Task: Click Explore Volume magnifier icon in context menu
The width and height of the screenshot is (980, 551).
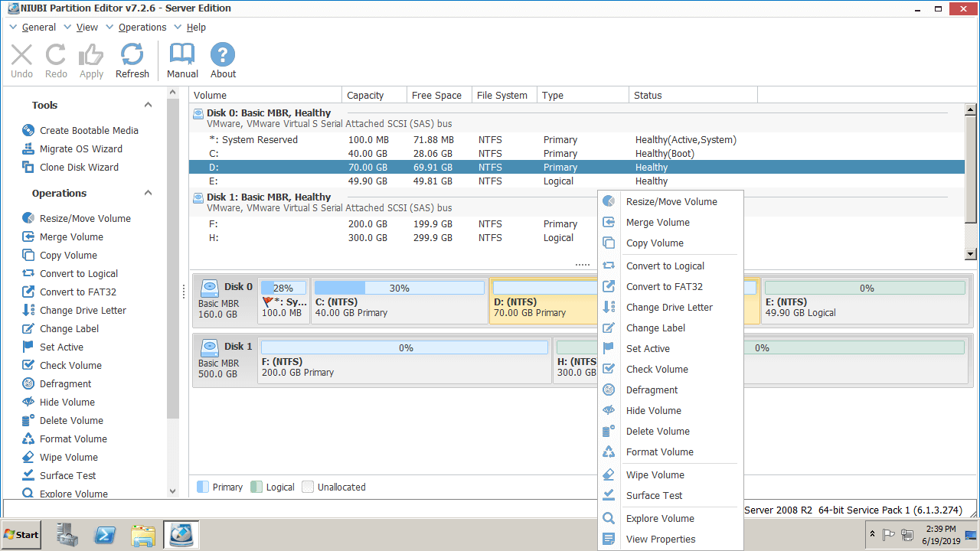Action: (609, 519)
